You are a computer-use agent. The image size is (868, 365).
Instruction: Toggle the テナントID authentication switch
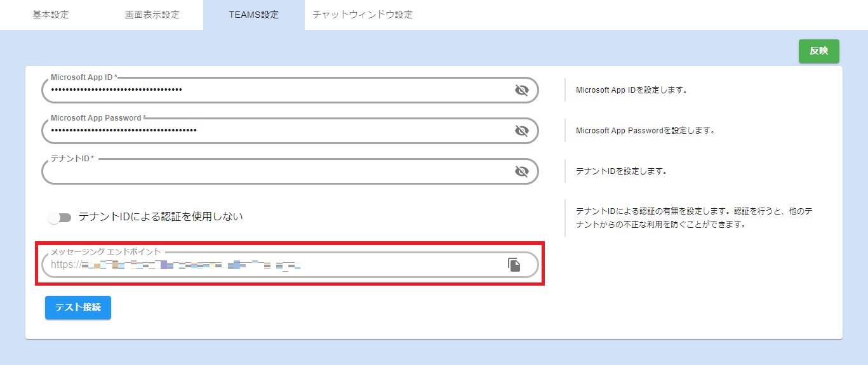click(60, 218)
